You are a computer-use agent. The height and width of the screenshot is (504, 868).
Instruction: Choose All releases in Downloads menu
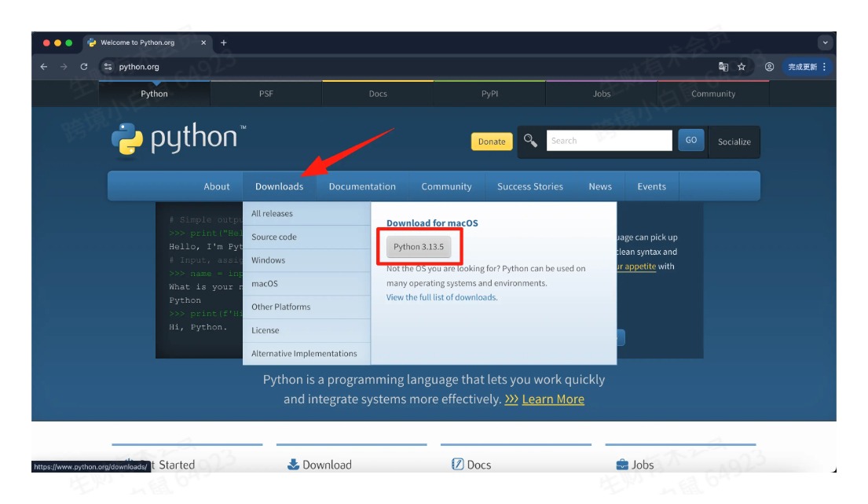[x=306, y=213]
